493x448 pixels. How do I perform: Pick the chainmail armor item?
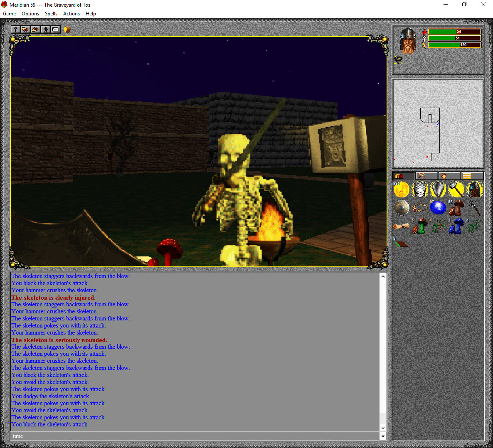pos(419,189)
